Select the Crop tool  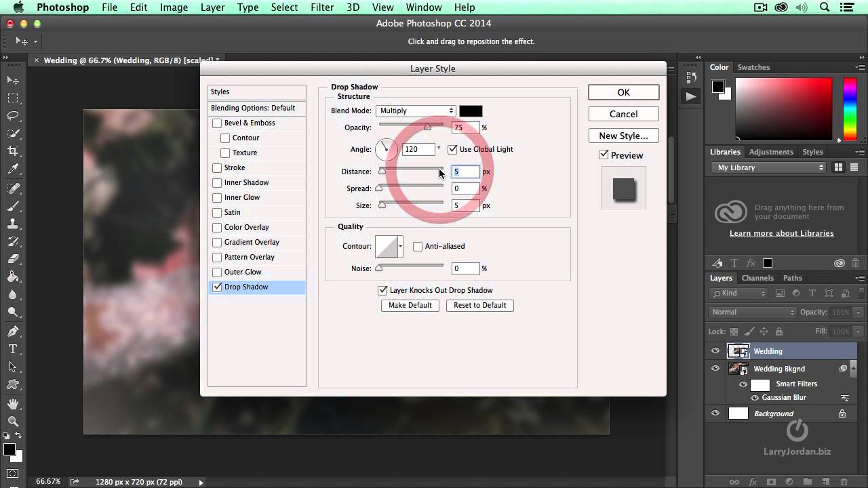(x=13, y=151)
